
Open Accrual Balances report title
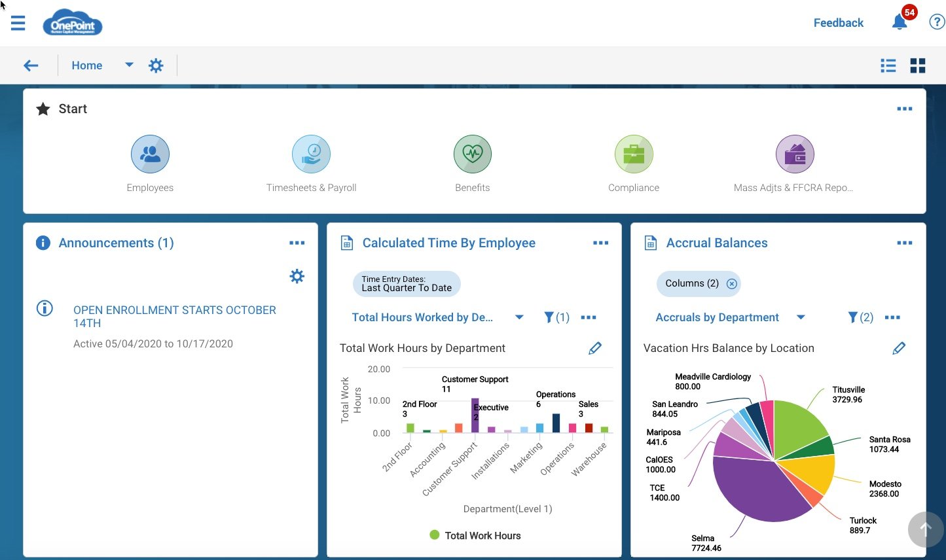[717, 243]
